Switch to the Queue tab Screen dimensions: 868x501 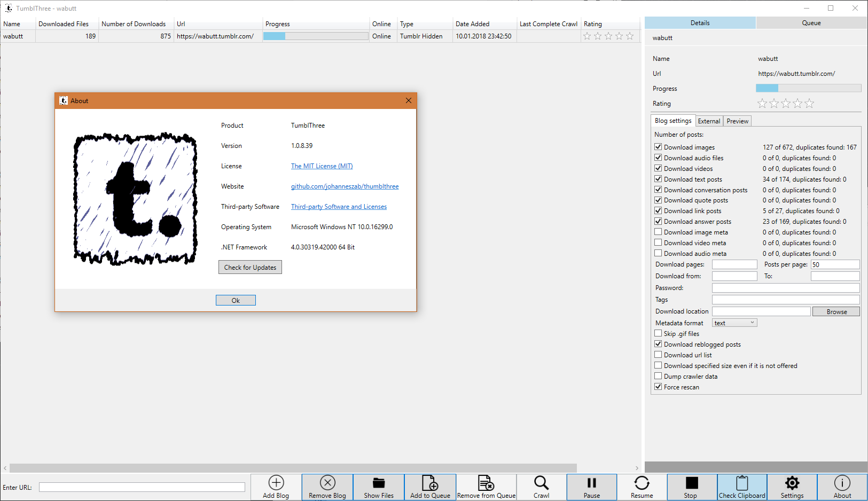(x=811, y=23)
